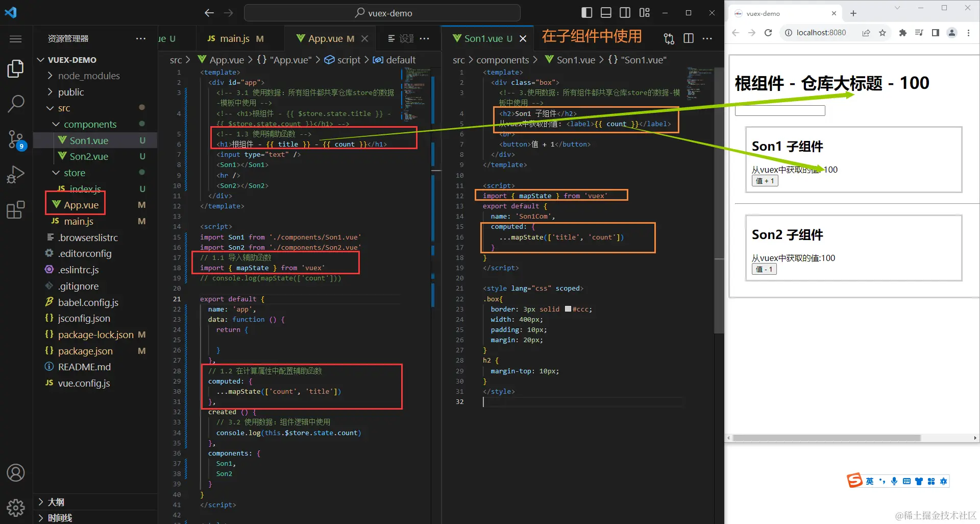The height and width of the screenshot is (524, 980).
Task: Expand the 时间线 timeline section
Action: (x=60, y=517)
